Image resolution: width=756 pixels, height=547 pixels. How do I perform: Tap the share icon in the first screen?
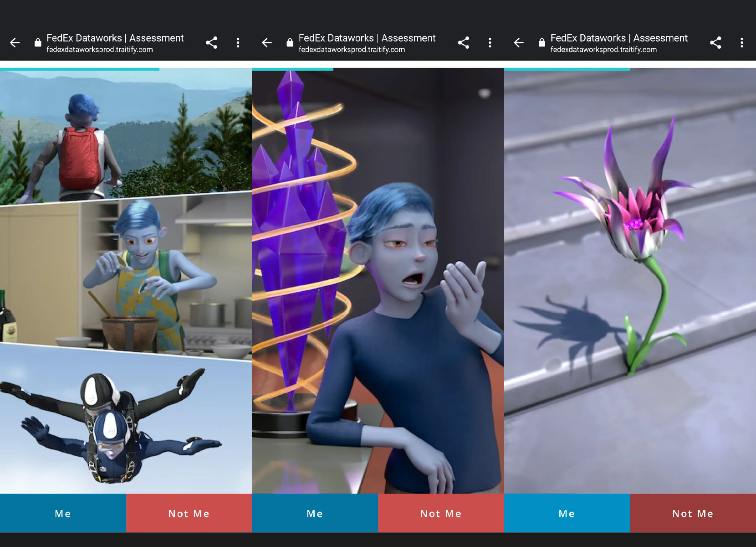(x=211, y=43)
